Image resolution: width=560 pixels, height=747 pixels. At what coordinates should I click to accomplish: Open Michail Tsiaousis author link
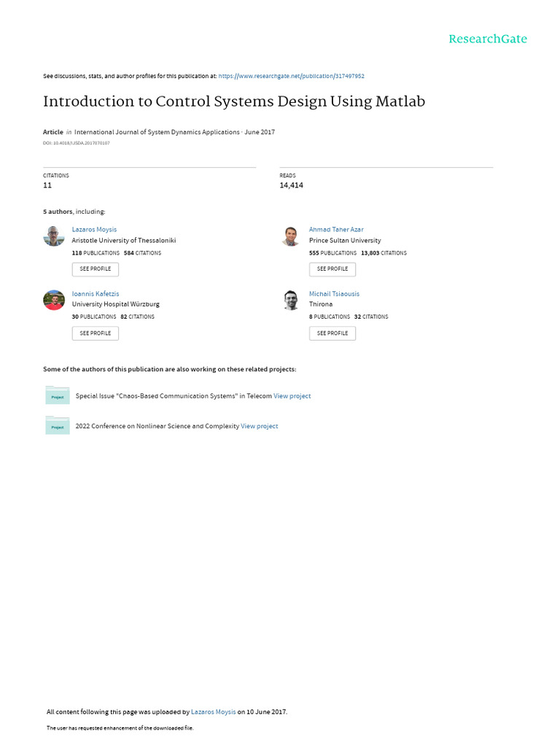point(334,294)
